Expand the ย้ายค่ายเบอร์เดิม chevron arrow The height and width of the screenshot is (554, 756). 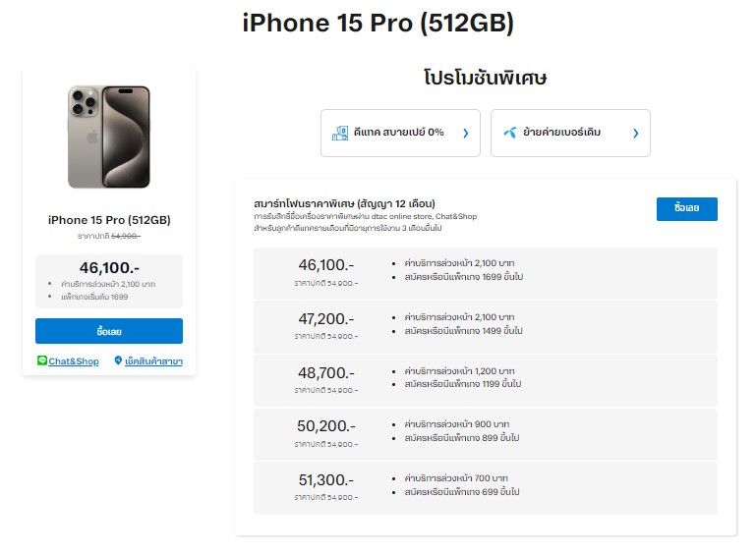pyautogui.click(x=635, y=133)
